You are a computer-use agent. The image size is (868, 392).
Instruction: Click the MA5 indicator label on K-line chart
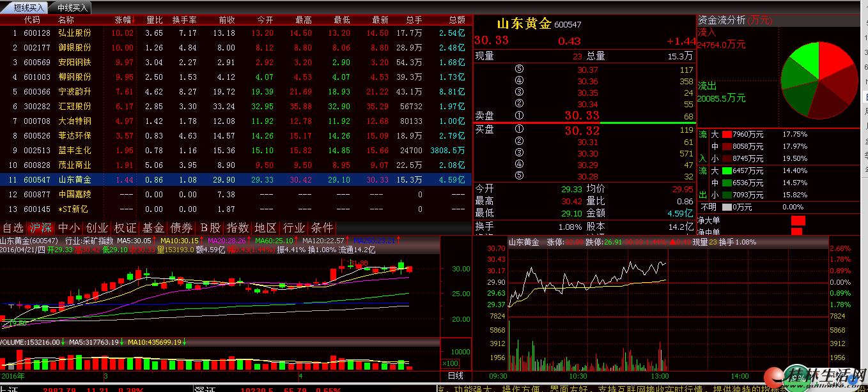tap(134, 241)
